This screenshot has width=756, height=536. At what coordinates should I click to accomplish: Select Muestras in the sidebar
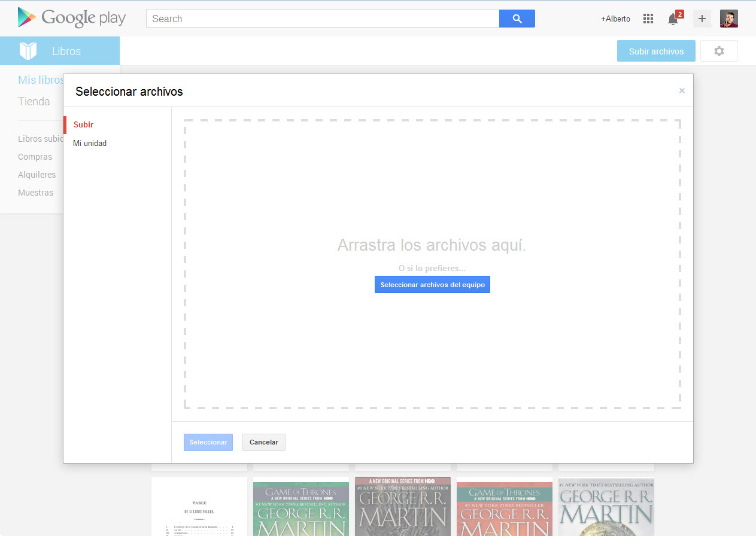[x=35, y=193]
